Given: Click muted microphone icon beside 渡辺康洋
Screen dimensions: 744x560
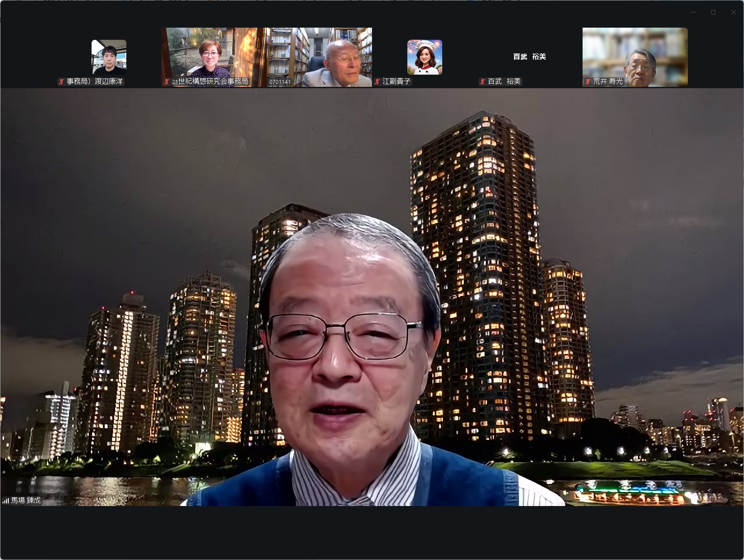Looking at the screenshot, I should pos(61,82).
